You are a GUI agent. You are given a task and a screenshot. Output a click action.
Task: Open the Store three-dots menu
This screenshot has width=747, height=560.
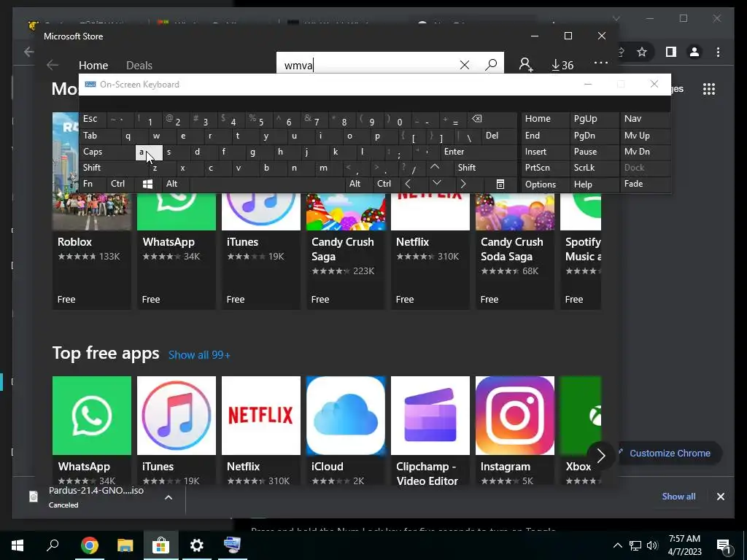coord(601,63)
